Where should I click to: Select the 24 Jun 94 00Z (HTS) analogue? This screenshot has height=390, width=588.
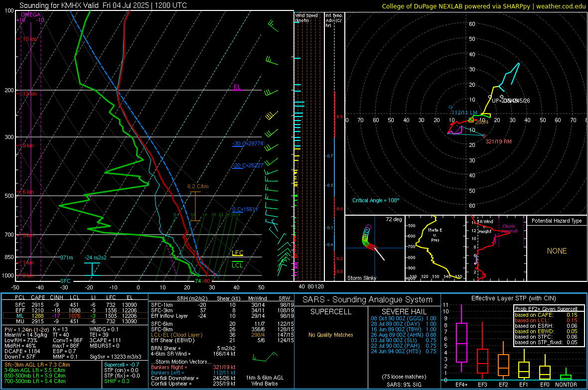pos(404,351)
